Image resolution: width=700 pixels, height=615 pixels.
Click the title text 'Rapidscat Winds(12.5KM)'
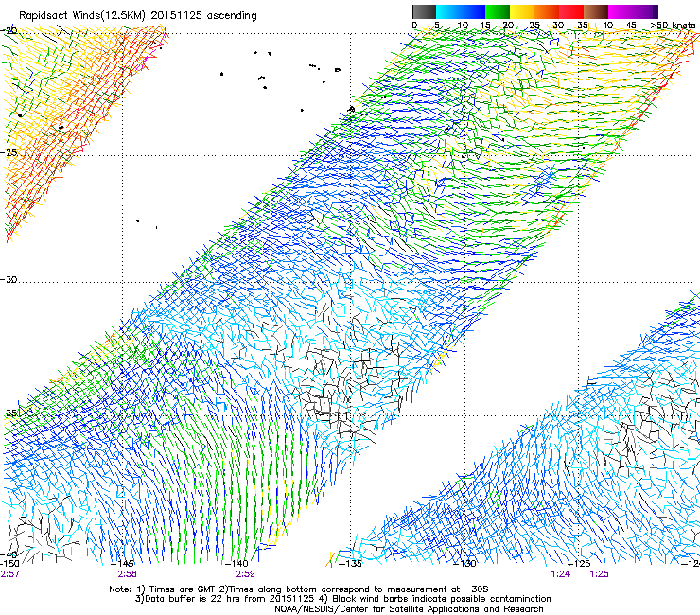pyautogui.click(x=82, y=16)
